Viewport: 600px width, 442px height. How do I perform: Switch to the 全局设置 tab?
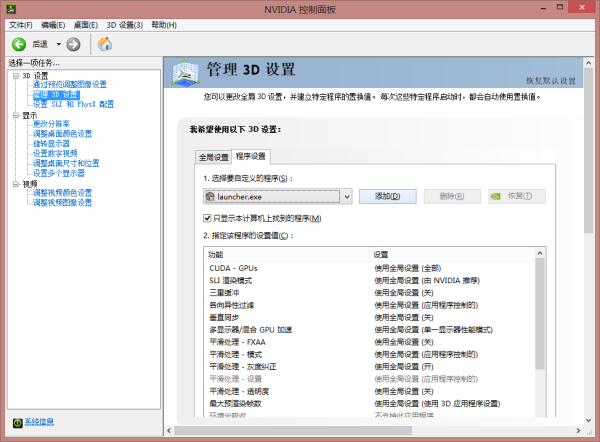tap(214, 157)
